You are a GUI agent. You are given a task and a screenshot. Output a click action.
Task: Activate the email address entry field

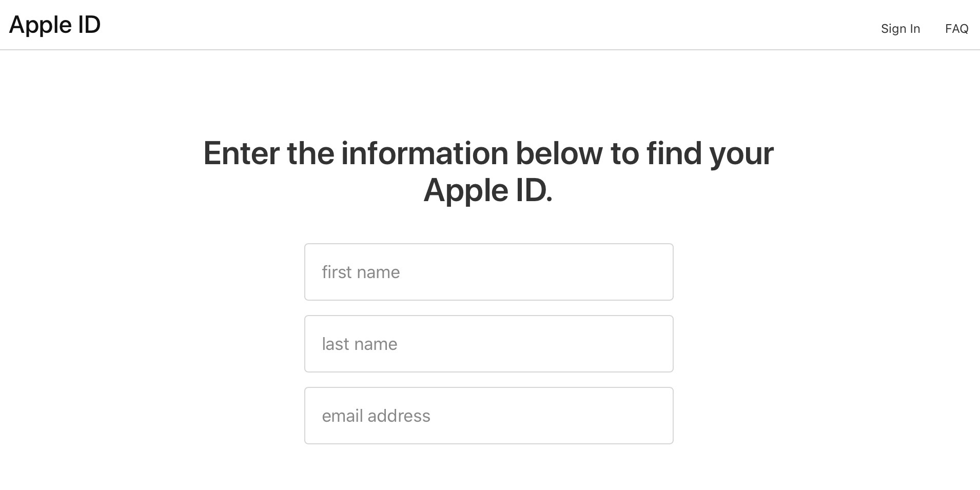pos(488,416)
